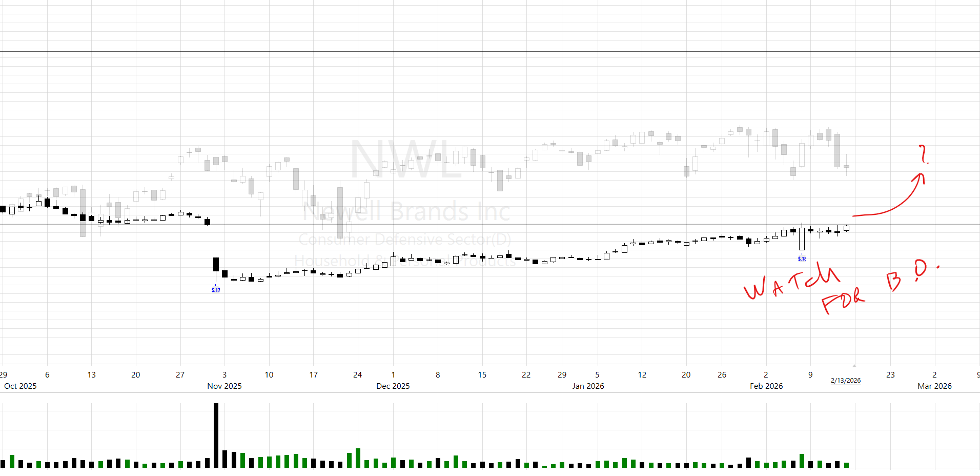This screenshot has width=980, height=476.
Task: Click the 'Nov 2025' month label
Action: pos(224,386)
